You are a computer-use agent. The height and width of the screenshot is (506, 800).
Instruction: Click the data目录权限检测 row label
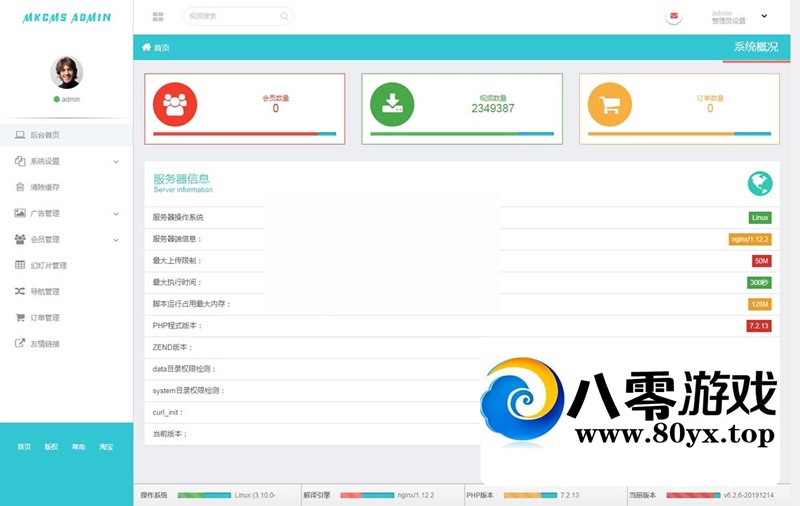(x=184, y=369)
